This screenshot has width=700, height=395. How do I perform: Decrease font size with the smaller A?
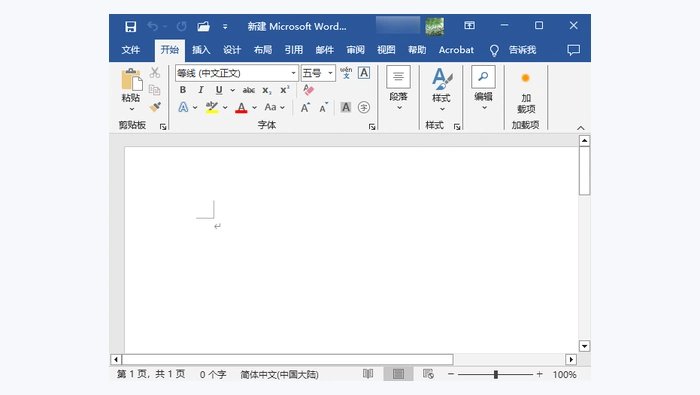tap(324, 108)
